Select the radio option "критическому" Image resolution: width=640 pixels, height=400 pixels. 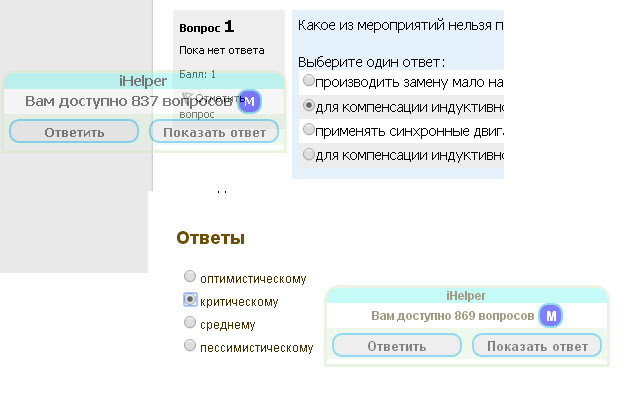point(190,299)
